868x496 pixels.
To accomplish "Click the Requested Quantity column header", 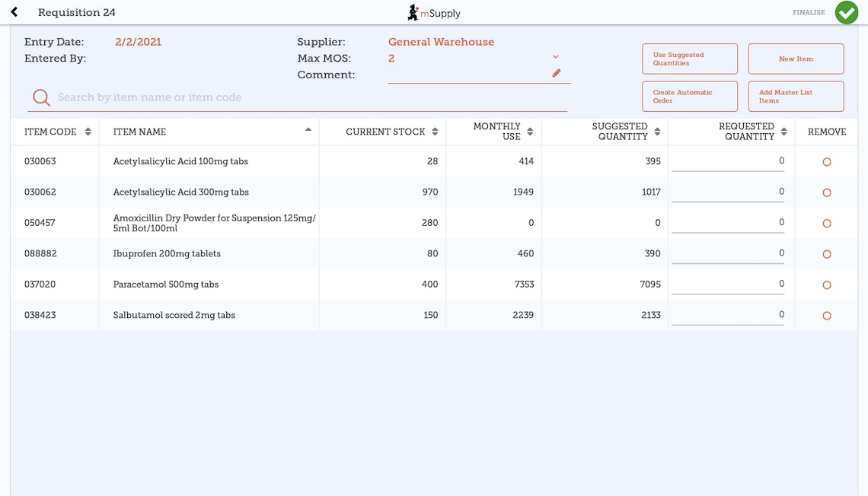I will point(746,132).
